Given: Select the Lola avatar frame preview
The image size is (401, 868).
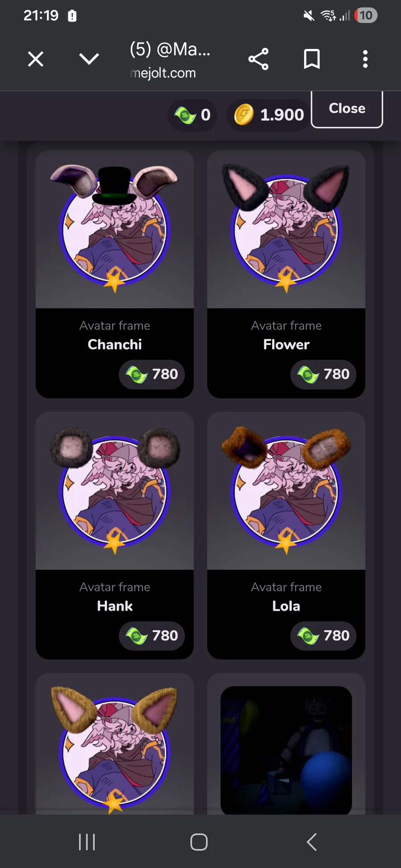Looking at the screenshot, I should tap(286, 491).
